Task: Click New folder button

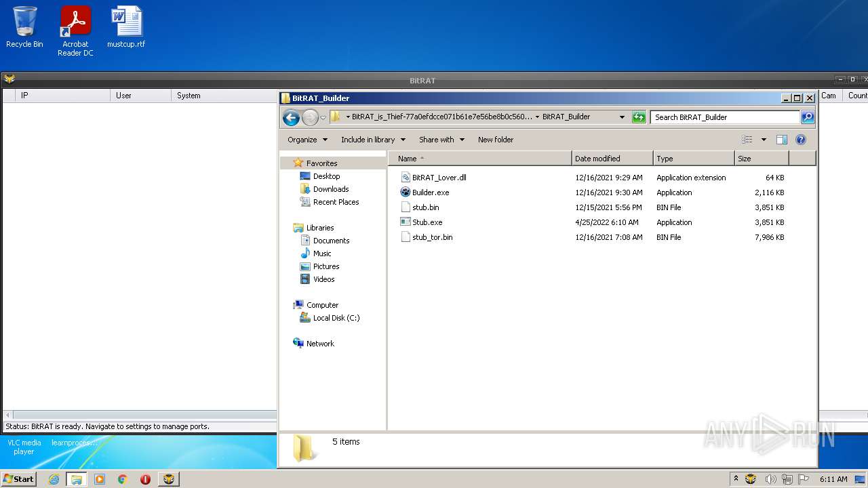Action: click(x=496, y=140)
